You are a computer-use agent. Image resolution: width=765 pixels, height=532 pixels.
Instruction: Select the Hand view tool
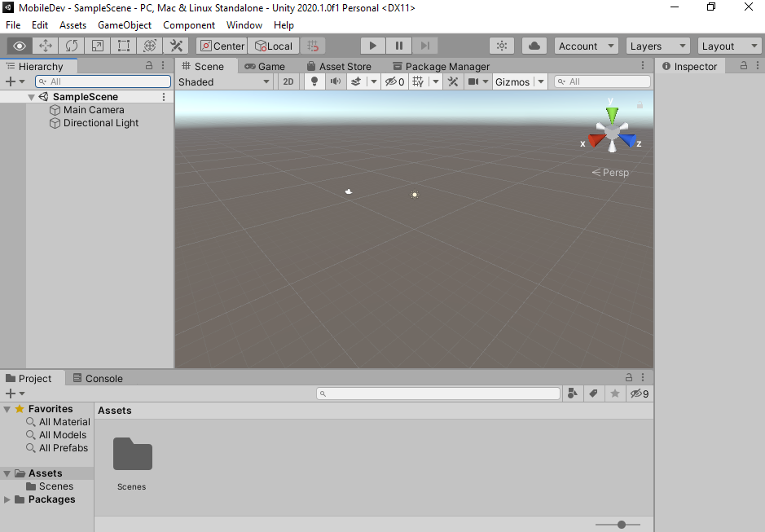pos(19,46)
